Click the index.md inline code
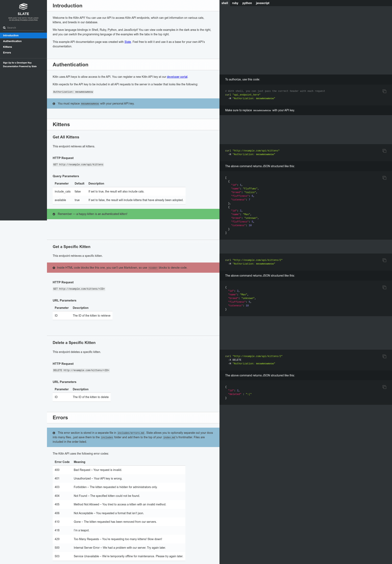The width and height of the screenshot is (392, 564). (x=169, y=438)
